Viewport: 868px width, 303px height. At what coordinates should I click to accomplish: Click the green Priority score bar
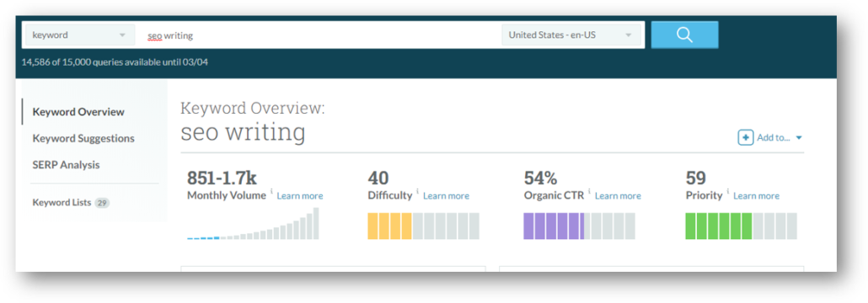point(742,226)
